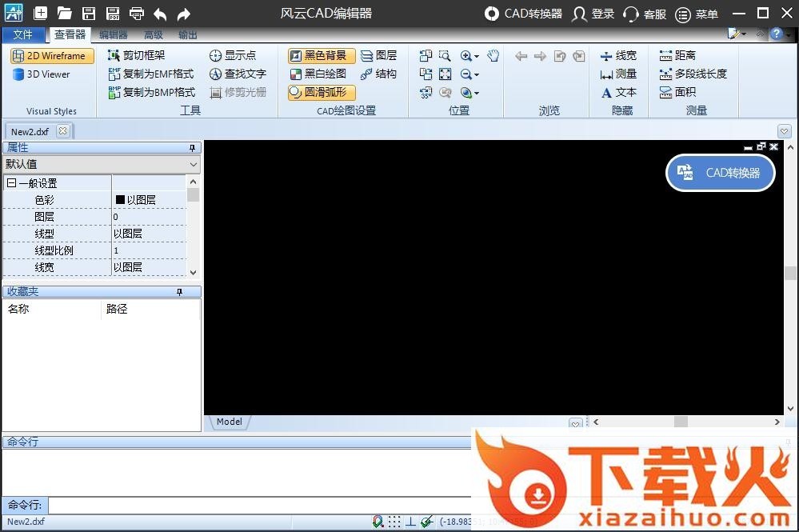Toggle 黑色背景 black background option

tap(322, 56)
